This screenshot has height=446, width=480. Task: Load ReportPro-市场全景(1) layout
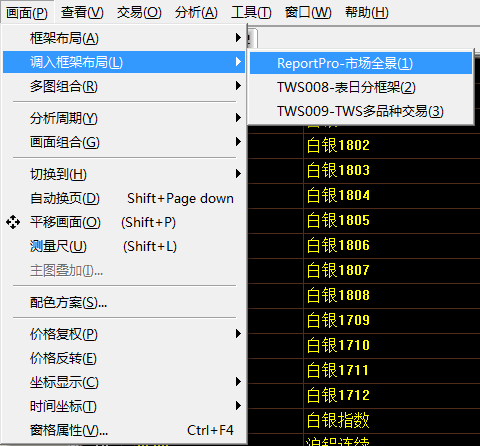tap(361, 63)
